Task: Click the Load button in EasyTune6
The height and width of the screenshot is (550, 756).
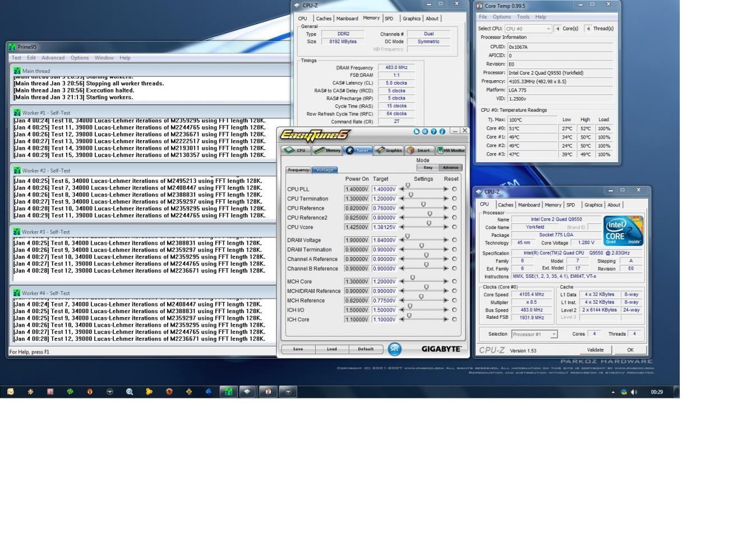Action: 331,349
